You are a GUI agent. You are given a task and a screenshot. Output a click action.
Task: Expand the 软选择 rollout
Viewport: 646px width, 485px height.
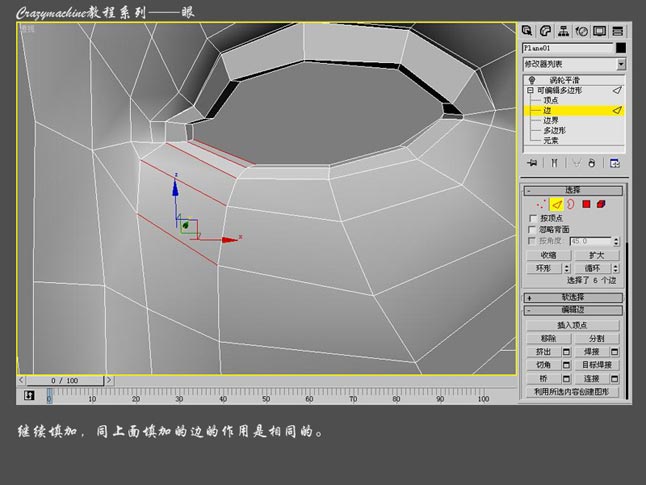(x=573, y=298)
